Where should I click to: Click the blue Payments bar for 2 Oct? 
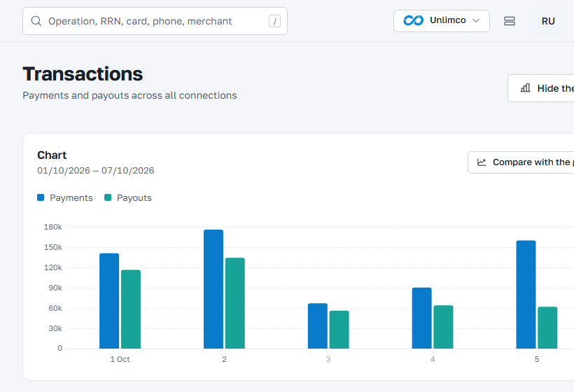pos(213,289)
